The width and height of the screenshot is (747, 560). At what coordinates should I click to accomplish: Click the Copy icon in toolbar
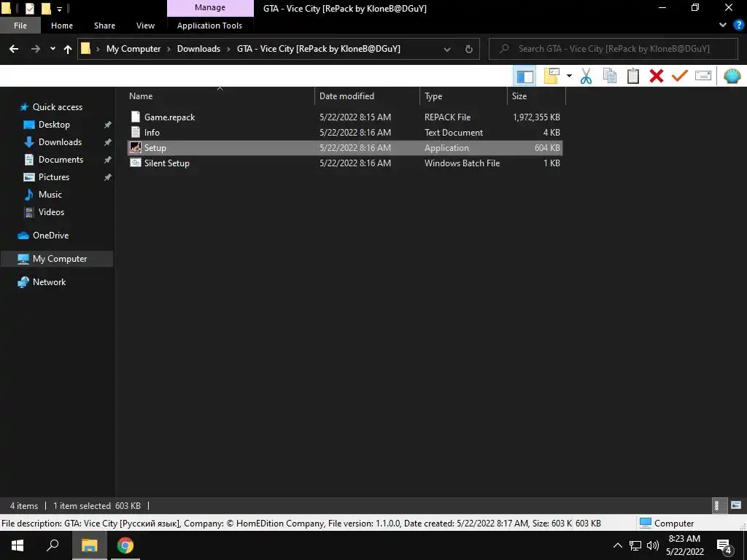609,76
